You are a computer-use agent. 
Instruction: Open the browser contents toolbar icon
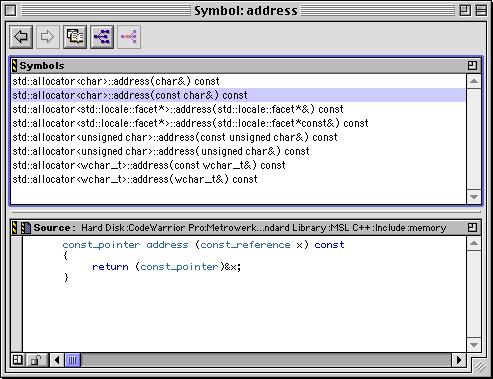coord(75,37)
